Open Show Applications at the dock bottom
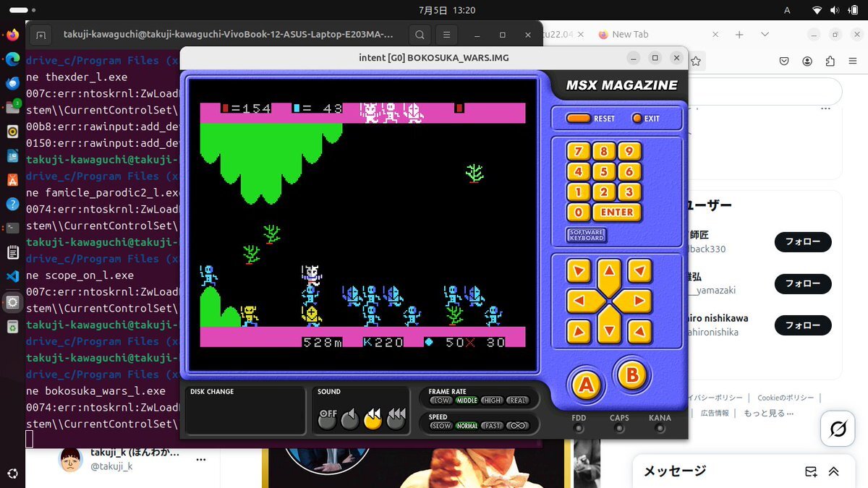Image resolution: width=868 pixels, height=488 pixels. coord(12,473)
